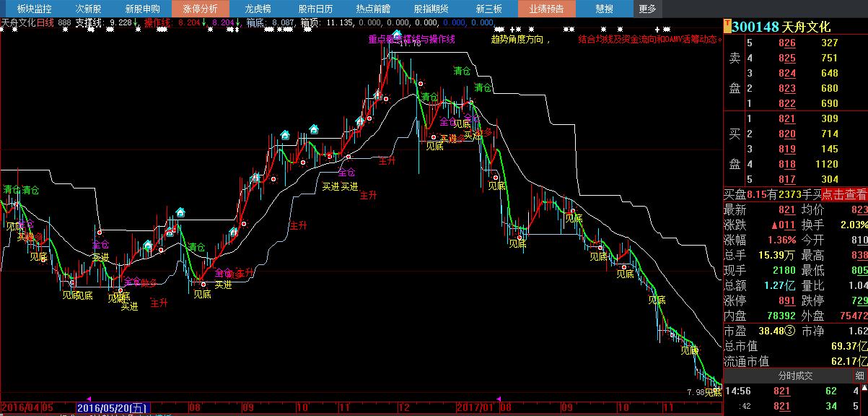Viewport: 868px width, 416px height.
Task: Open the 新股申购 tab
Action: (142, 9)
